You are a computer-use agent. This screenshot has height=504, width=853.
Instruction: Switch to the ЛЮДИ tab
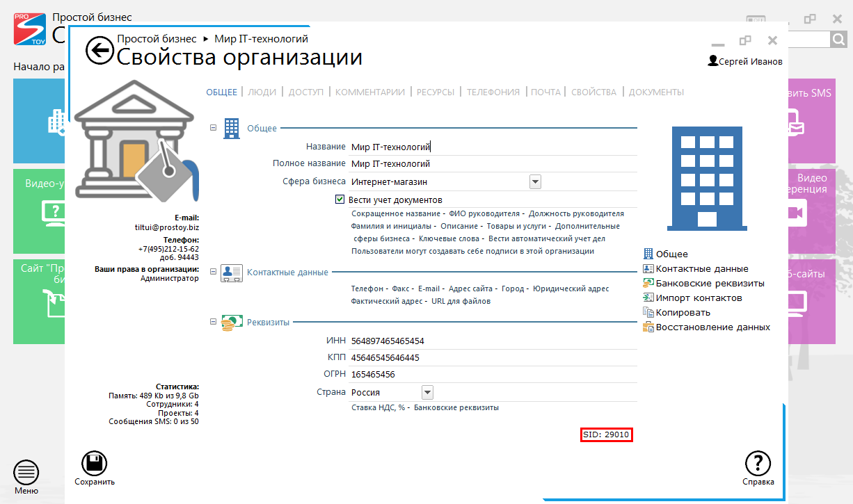(x=262, y=92)
